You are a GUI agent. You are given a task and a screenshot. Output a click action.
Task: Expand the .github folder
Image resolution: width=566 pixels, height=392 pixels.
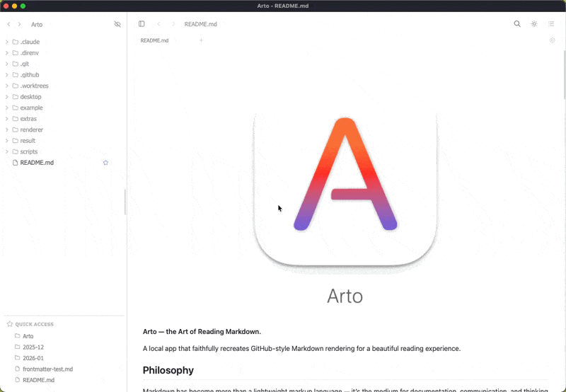6,75
